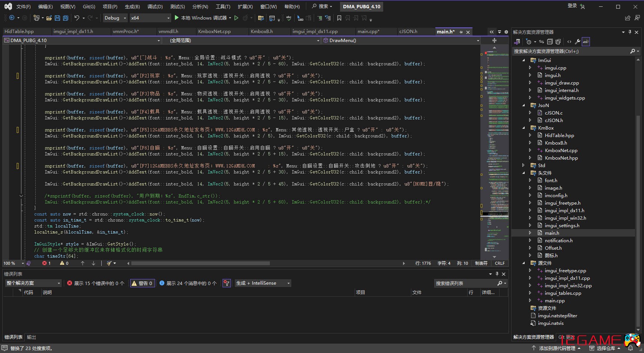Open the Debug configuration dropdown
The image size is (644, 353).
(114, 18)
